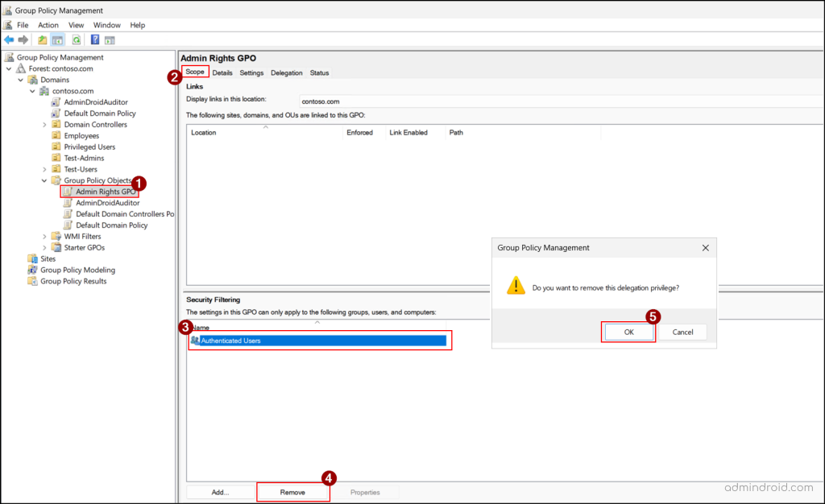Click Group Policy Results in the sidebar
Viewport: 825px width, 504px height.
click(x=73, y=281)
